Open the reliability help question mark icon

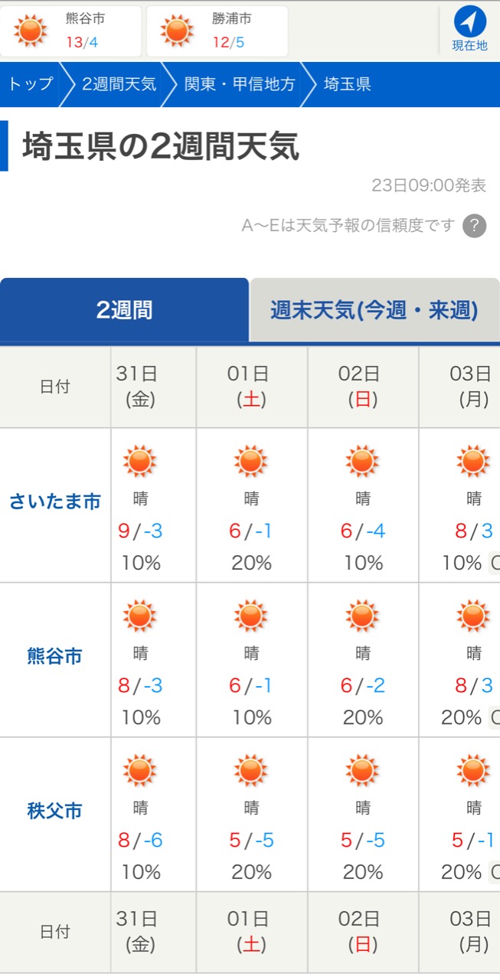(x=475, y=226)
